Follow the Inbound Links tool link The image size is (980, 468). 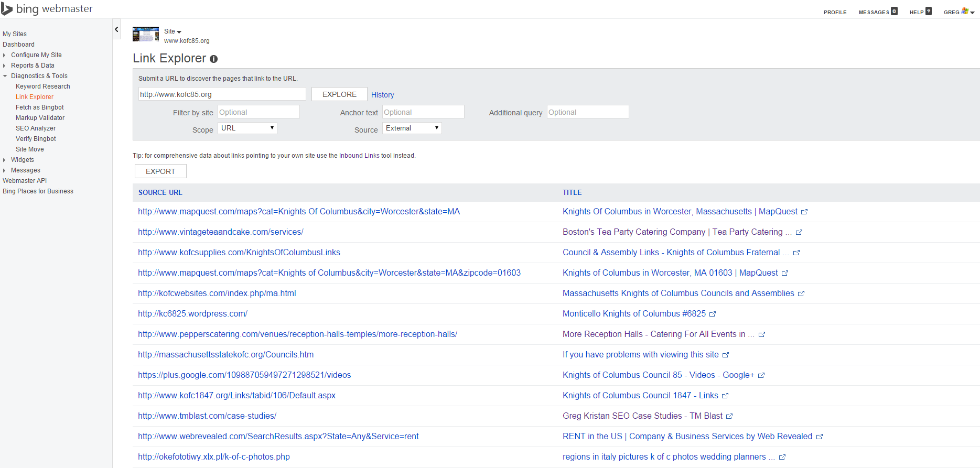coord(359,156)
